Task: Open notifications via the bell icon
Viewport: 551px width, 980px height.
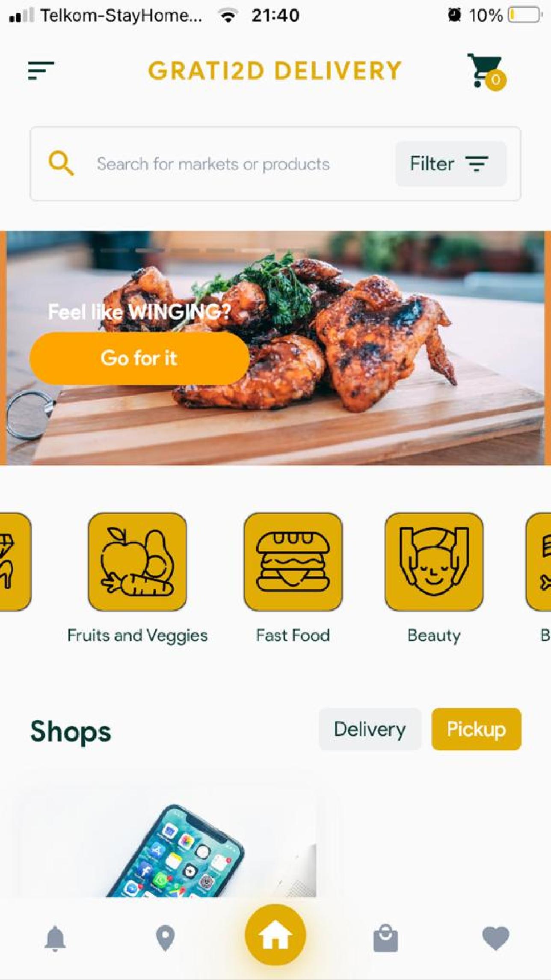Action: (55, 938)
